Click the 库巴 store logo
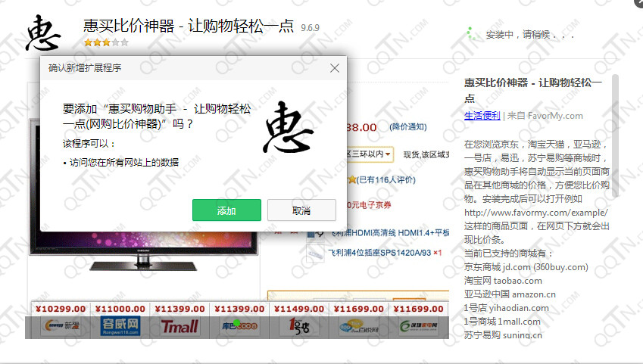This screenshot has width=643, height=364. click(x=241, y=326)
